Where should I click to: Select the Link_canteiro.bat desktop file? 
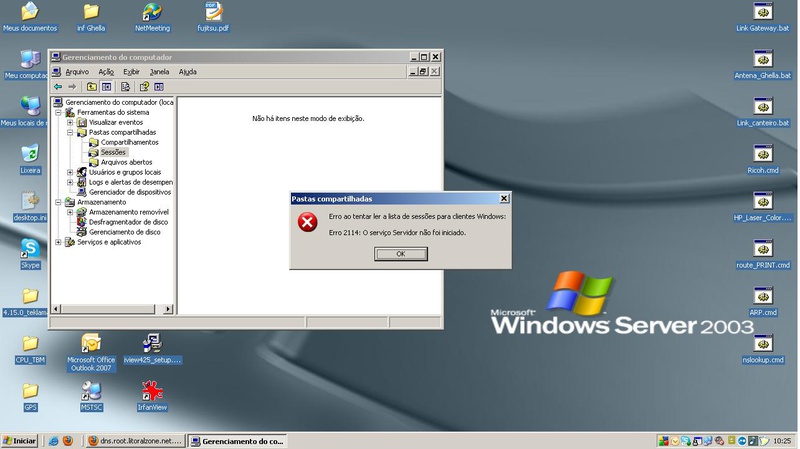763,112
